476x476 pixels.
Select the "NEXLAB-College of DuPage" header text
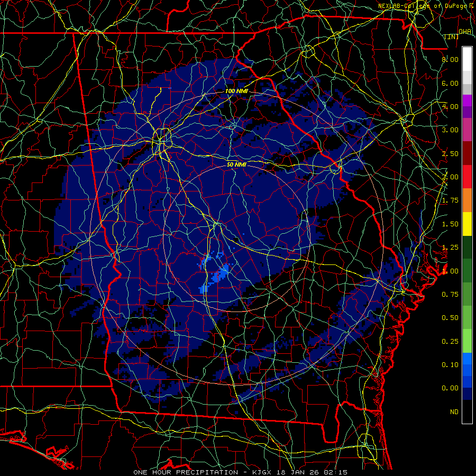click(424, 6)
